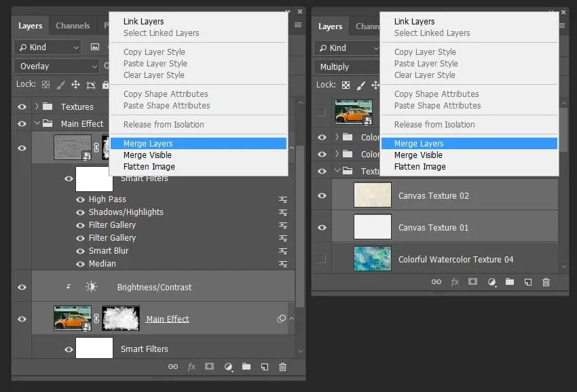Viewport: 577px width, 392px height.
Task: Toggle visibility of the High Pass filter
Action: click(x=81, y=199)
